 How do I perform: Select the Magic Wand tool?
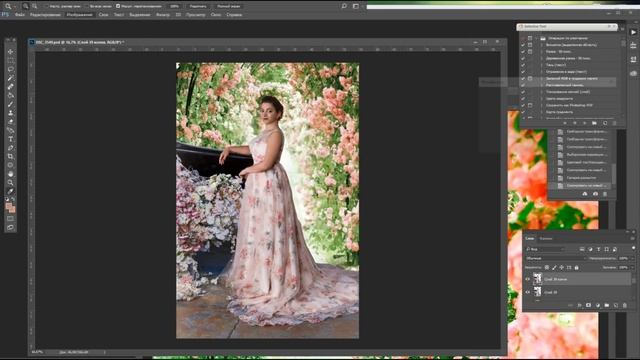coord(10,78)
